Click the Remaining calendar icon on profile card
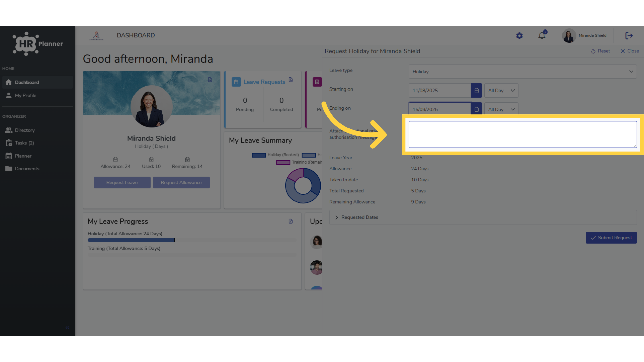The width and height of the screenshot is (644, 362). click(187, 160)
